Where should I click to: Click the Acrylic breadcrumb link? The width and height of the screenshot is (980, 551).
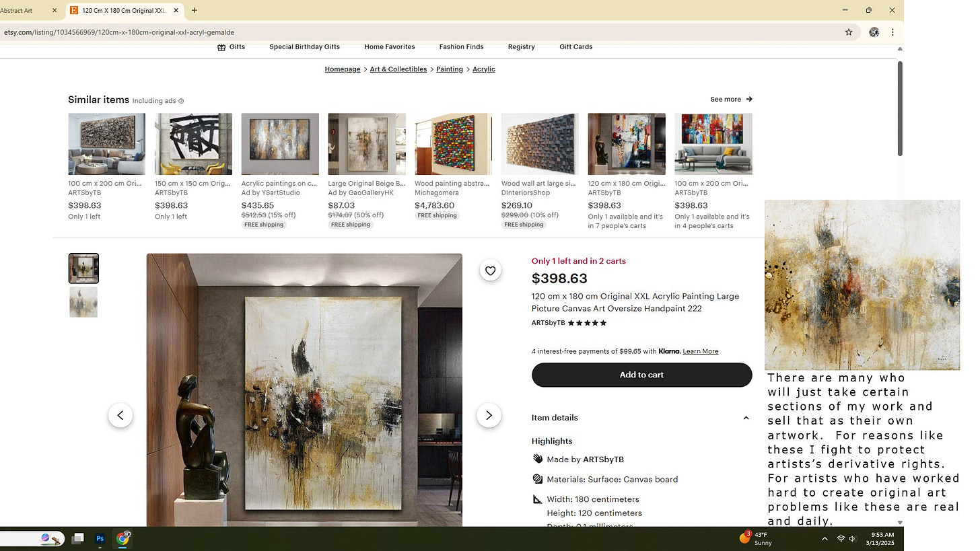tap(483, 69)
